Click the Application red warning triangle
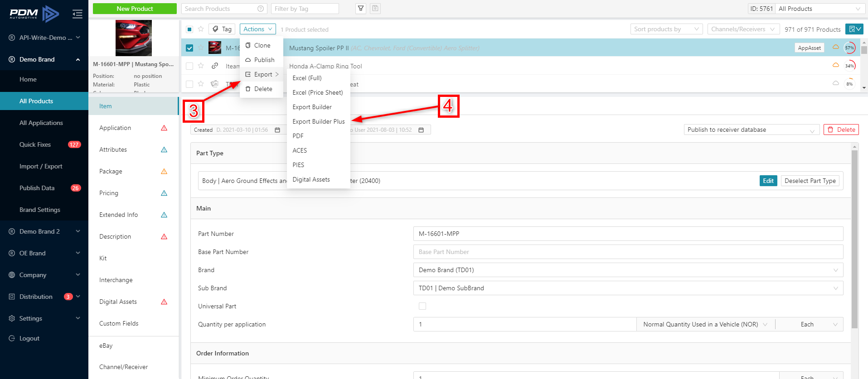The height and width of the screenshot is (379, 868). (x=164, y=128)
